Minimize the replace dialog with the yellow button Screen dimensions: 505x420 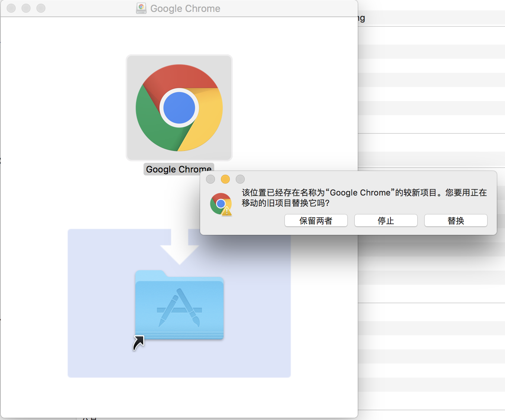point(225,179)
